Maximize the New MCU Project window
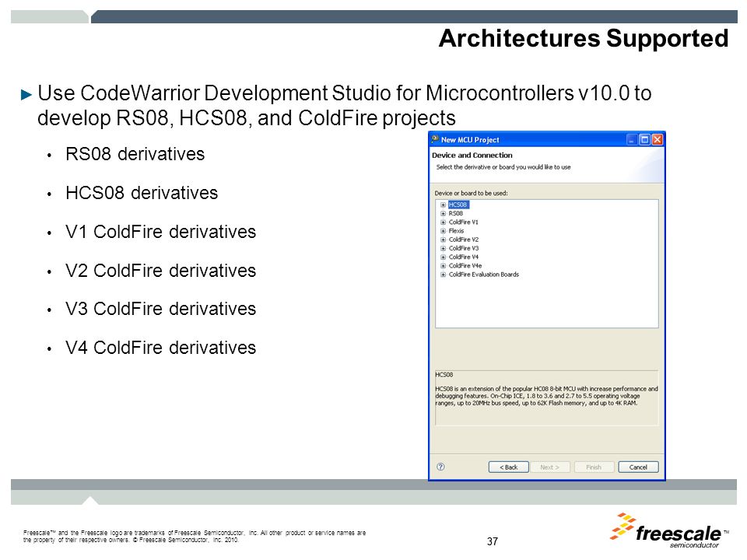The image size is (747, 560). point(644,139)
